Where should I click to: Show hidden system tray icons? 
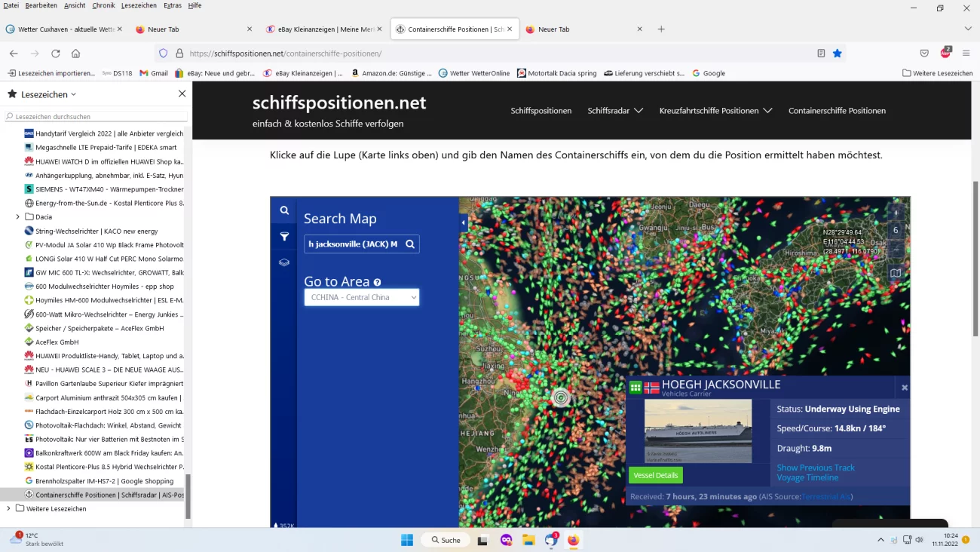click(x=880, y=540)
